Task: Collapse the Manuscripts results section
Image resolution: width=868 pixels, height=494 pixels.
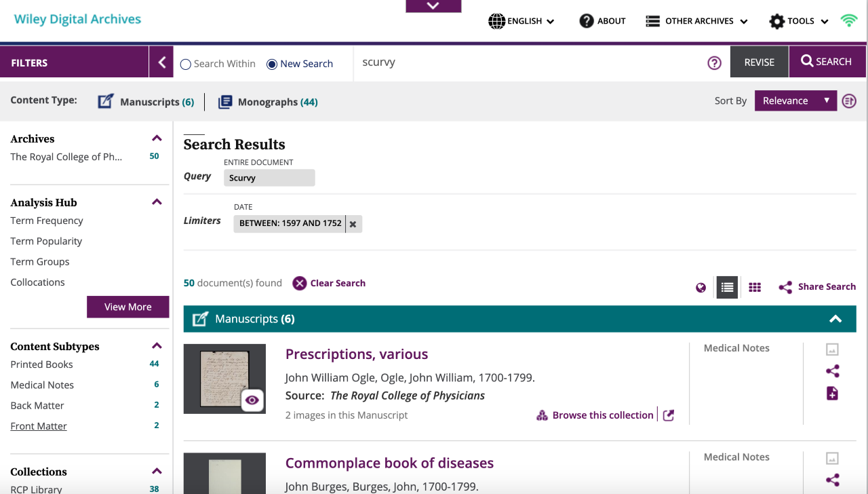Action: 835,319
